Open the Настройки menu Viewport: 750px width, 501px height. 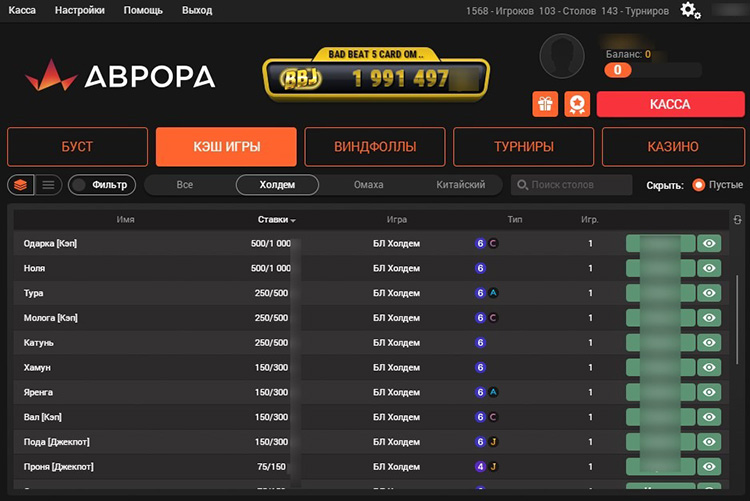click(80, 10)
